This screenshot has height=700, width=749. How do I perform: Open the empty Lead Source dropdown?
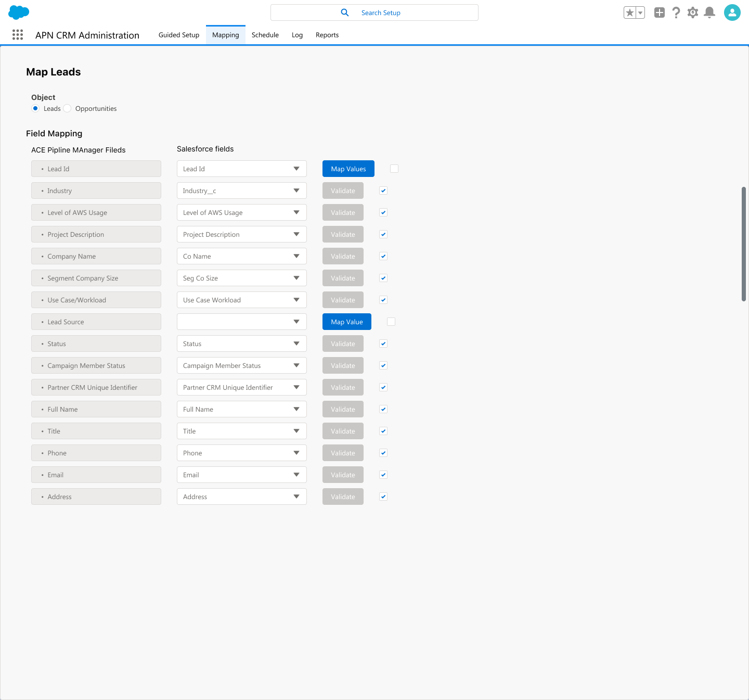(242, 322)
